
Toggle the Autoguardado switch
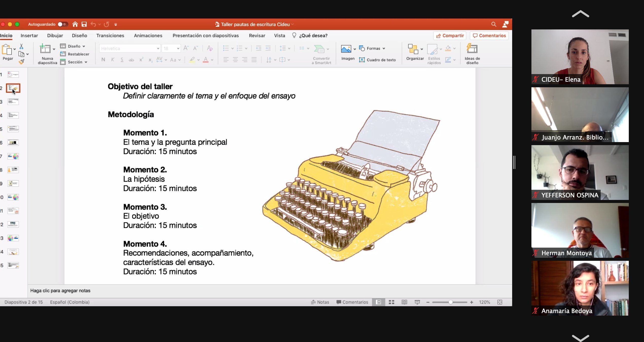pos(62,24)
